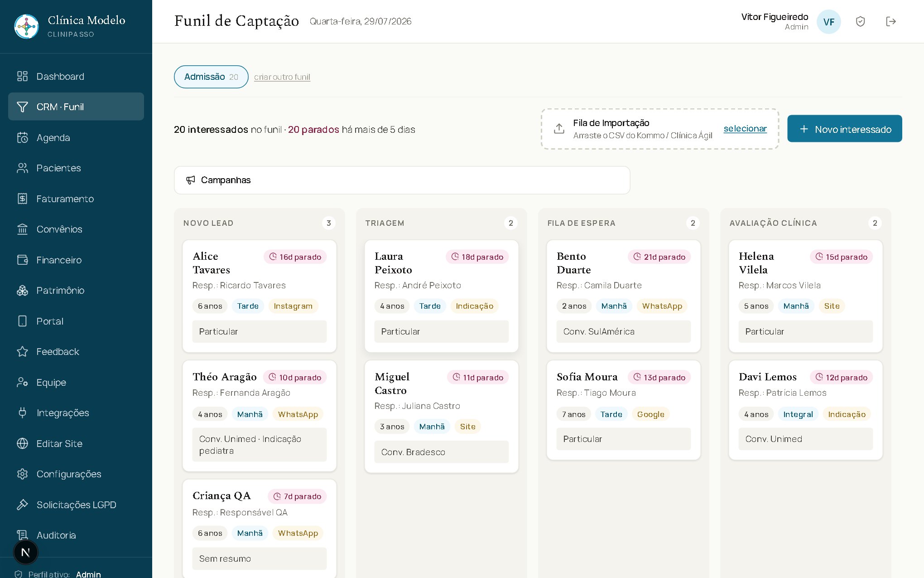
Task: Click the TRIAGEM column header
Action: point(385,223)
